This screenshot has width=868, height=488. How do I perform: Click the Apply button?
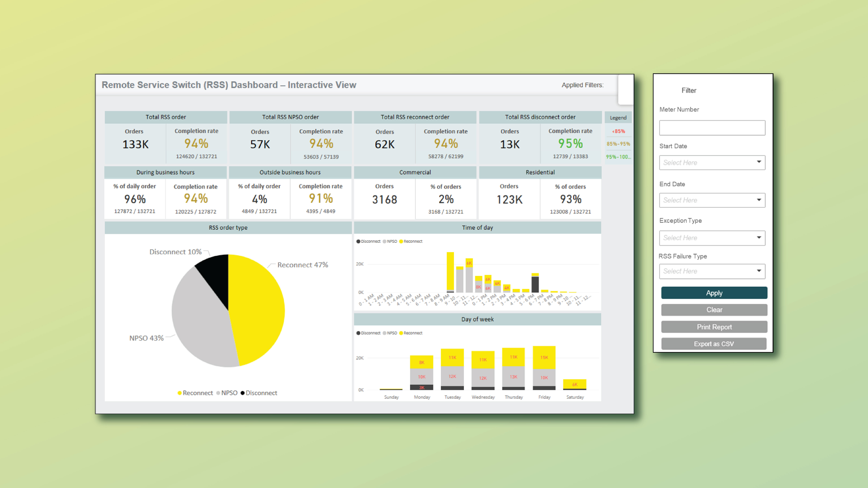[x=714, y=293]
